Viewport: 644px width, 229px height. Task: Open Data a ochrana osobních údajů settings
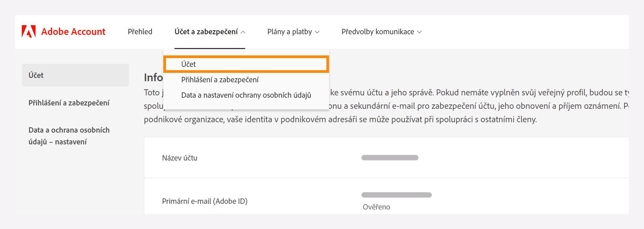(x=69, y=136)
